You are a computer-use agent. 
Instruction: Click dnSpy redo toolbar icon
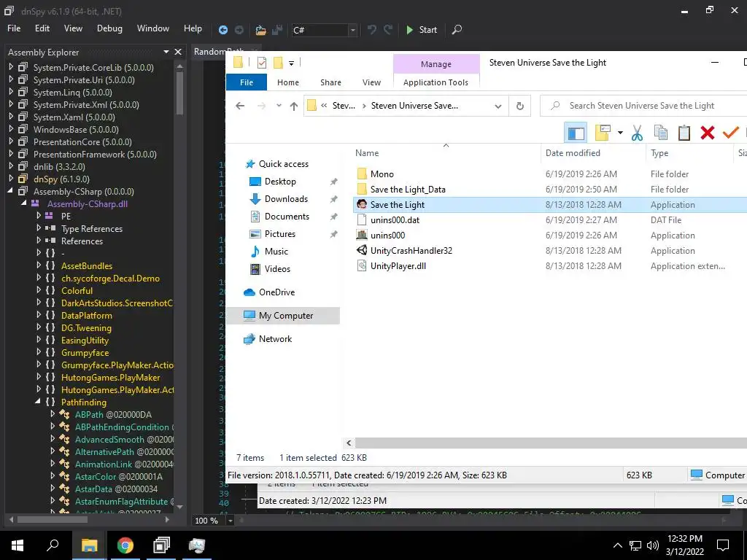pos(388,29)
